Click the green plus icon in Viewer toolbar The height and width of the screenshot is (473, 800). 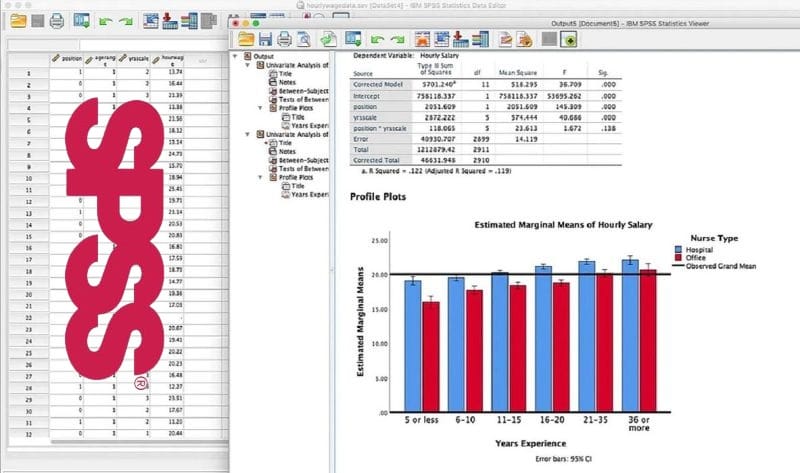click(x=569, y=39)
